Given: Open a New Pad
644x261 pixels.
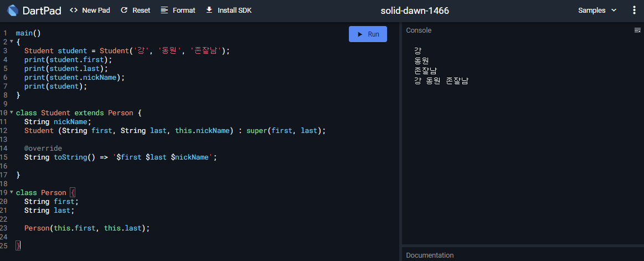Looking at the screenshot, I should pos(90,11).
